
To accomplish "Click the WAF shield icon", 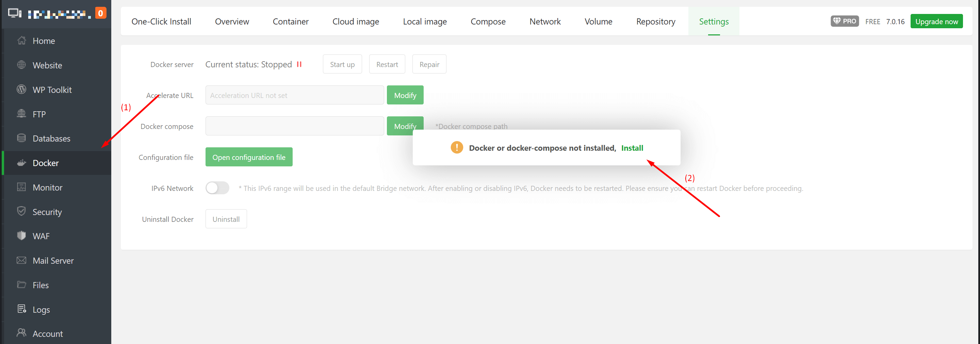I will click(x=22, y=235).
